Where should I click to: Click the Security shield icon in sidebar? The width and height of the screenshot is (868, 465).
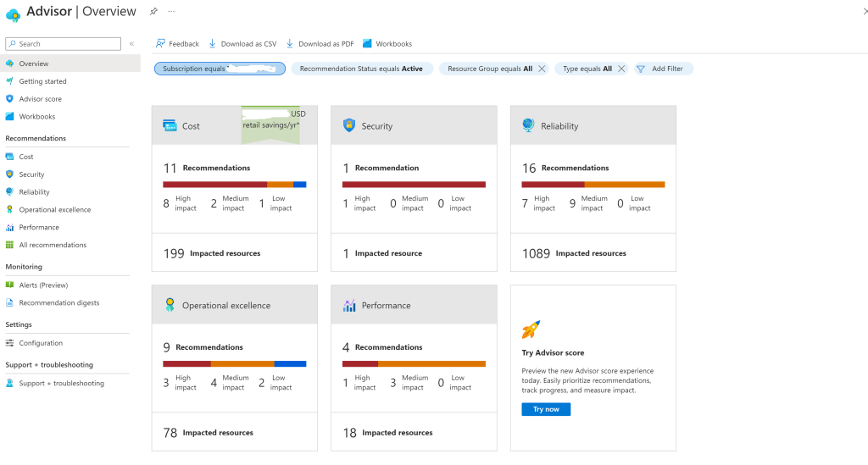[x=9, y=174]
